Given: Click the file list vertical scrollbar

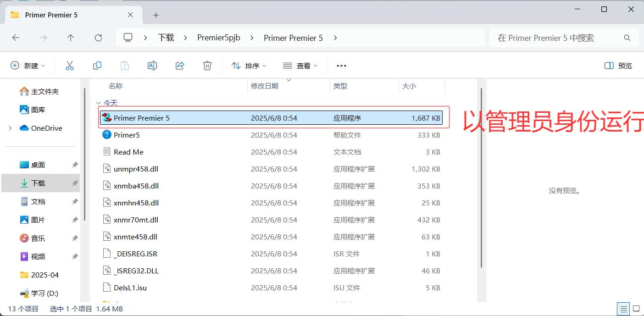Looking at the screenshot, I should point(481,177).
